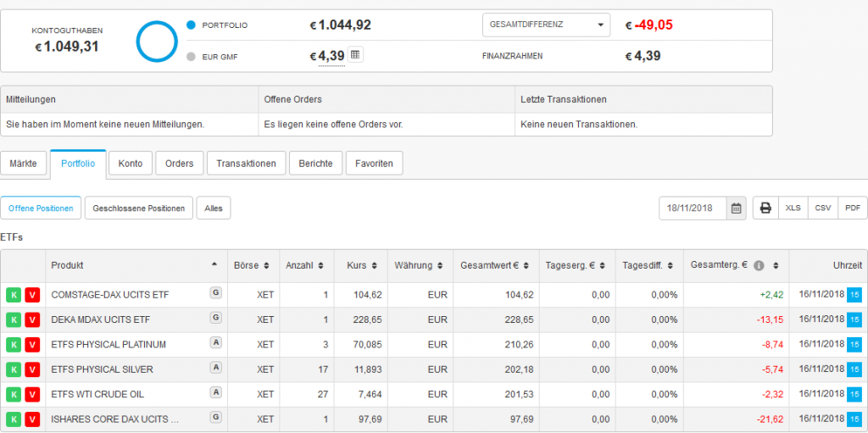Switch to the Transaktionen tab
Image resolution: width=868 pixels, height=433 pixels.
pyautogui.click(x=246, y=164)
